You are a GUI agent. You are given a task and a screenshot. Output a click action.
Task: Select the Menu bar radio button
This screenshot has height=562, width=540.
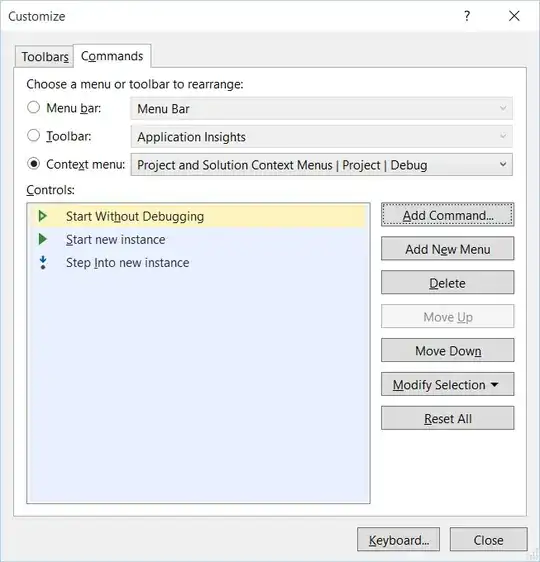[33, 107]
